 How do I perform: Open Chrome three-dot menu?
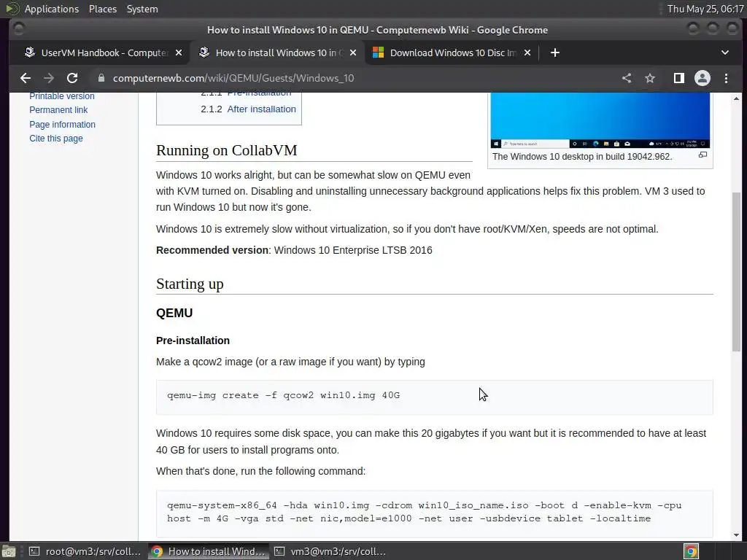tap(726, 78)
